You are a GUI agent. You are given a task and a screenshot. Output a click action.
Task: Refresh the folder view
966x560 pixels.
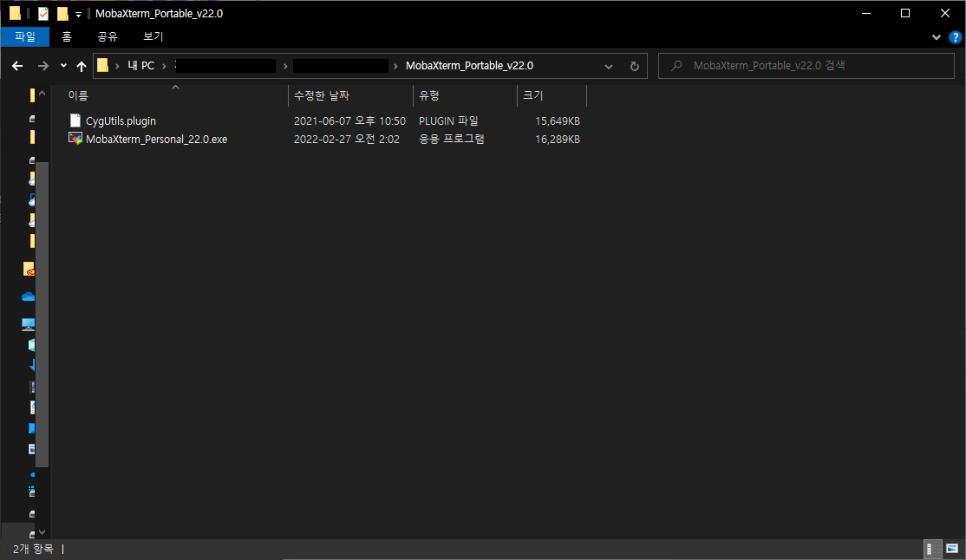(x=635, y=66)
